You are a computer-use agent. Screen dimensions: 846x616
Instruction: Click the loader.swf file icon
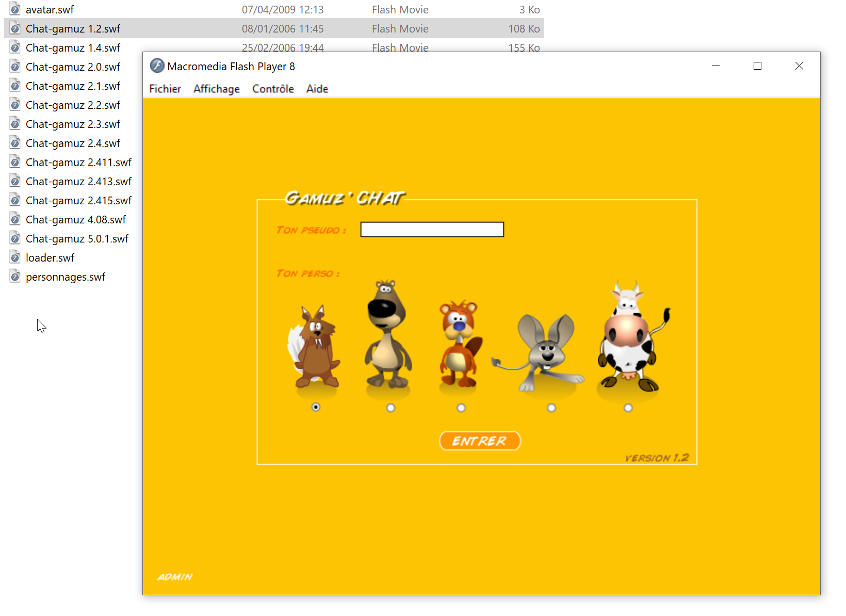[x=15, y=257]
